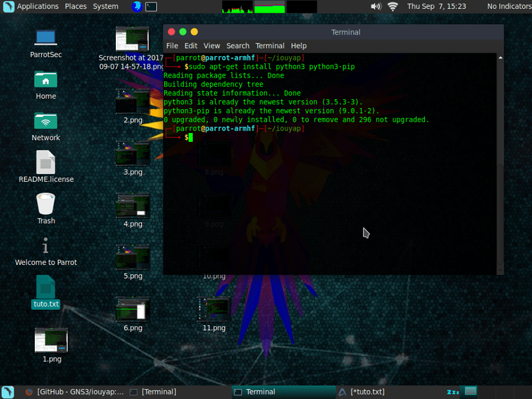Switch to the [*tuto.txt] taskbar entry
This screenshot has width=532, height=399.
point(362,392)
